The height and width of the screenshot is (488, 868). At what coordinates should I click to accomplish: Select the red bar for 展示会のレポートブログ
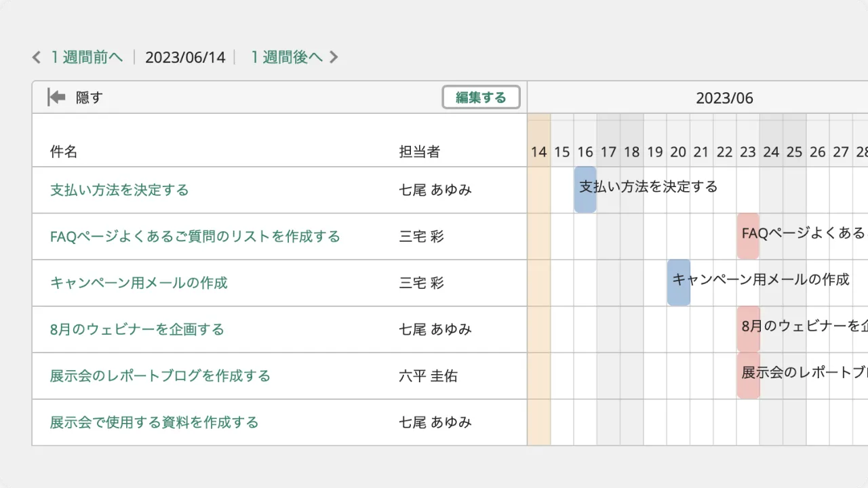point(748,375)
